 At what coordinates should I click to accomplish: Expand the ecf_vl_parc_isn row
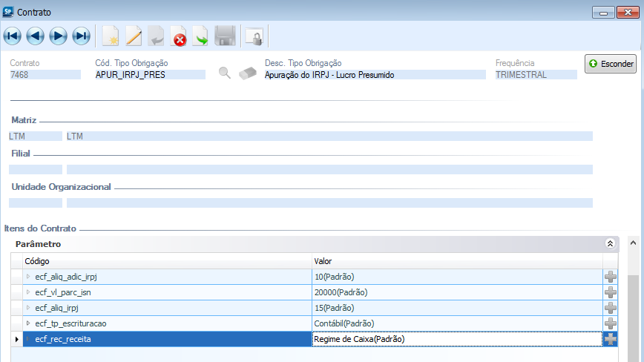tap(28, 292)
